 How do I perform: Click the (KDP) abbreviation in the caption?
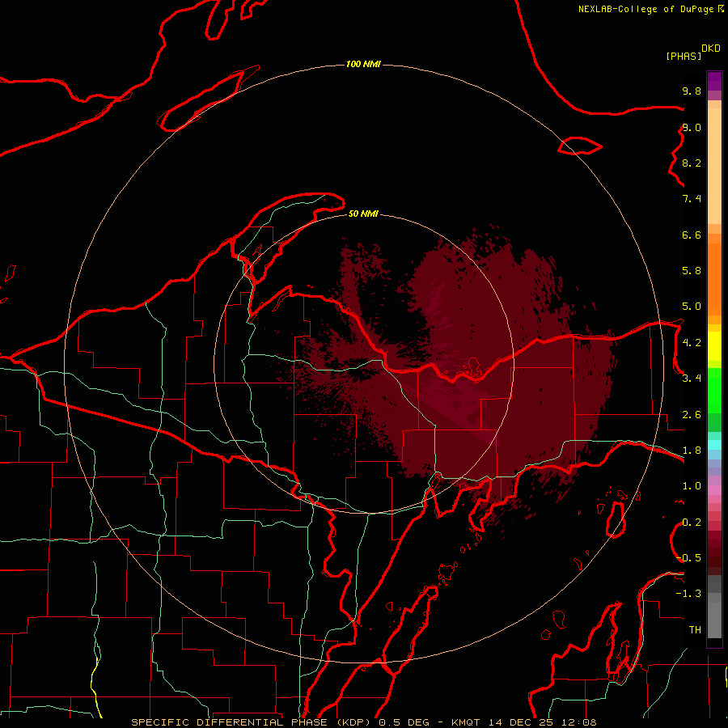click(x=353, y=722)
